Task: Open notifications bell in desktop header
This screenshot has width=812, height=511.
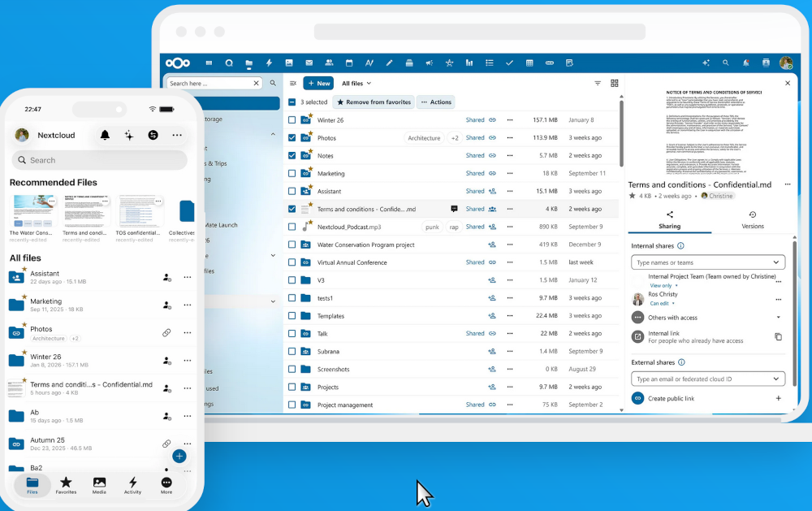Action: (x=745, y=63)
